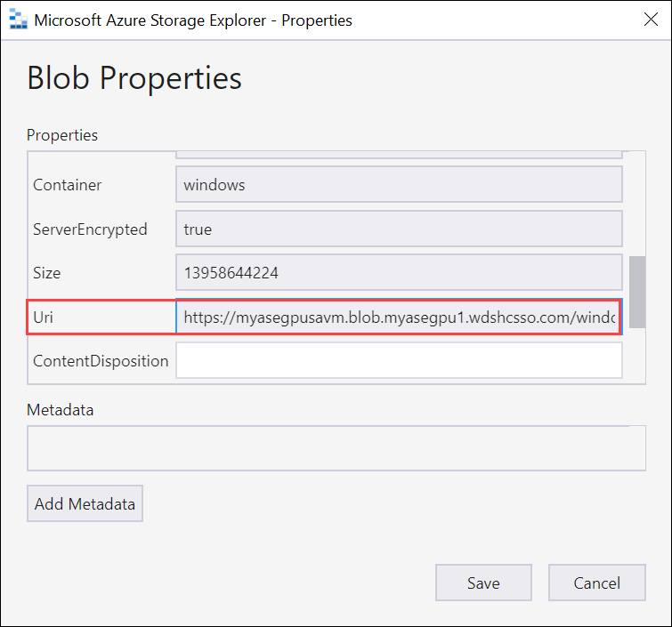
Task: Click the Azure Storage Explorer app icon
Action: coord(19,20)
